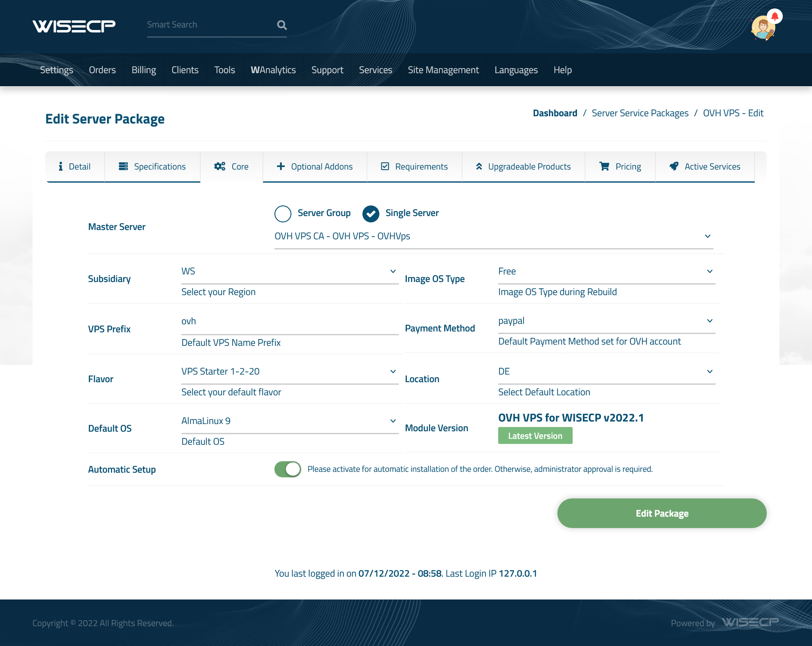Open the Billing menu
Viewport: 812px width, 646px height.
(x=144, y=70)
